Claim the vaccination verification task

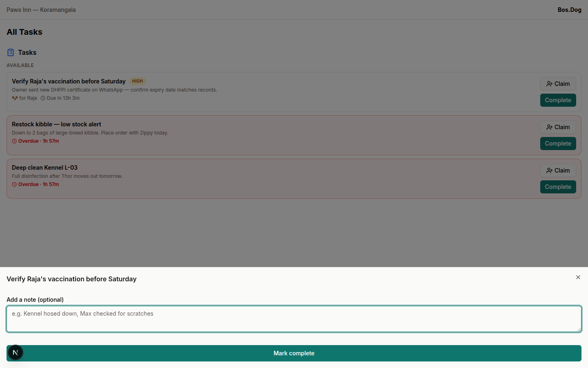[558, 83]
